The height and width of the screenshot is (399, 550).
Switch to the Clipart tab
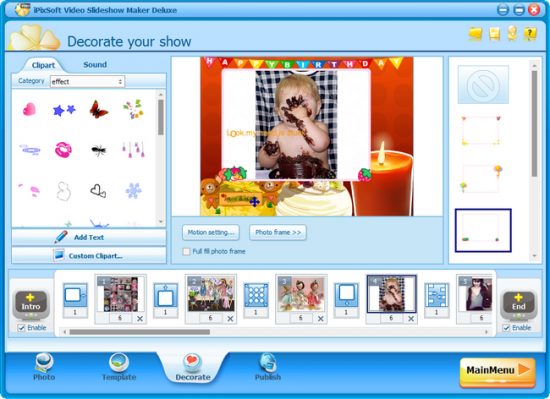point(43,65)
